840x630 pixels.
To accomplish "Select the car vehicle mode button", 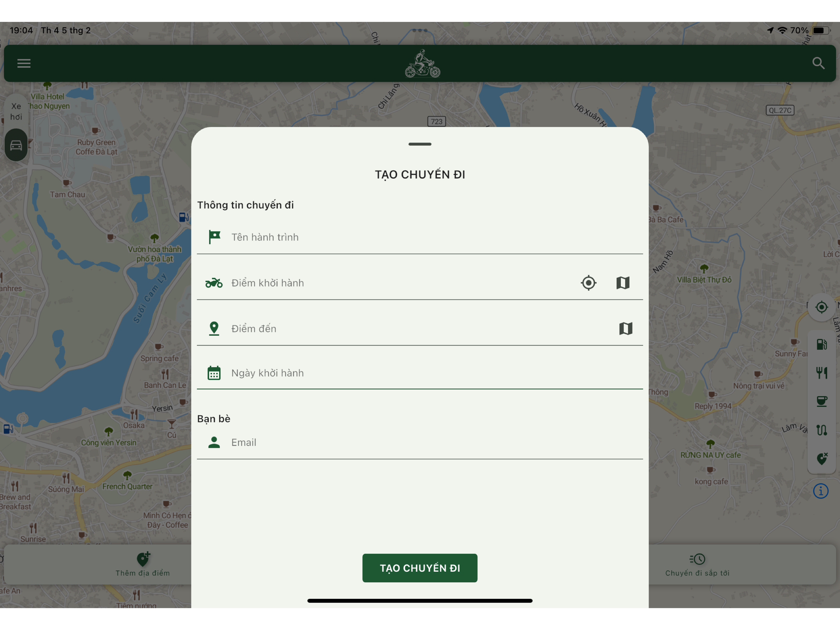I will [x=16, y=145].
